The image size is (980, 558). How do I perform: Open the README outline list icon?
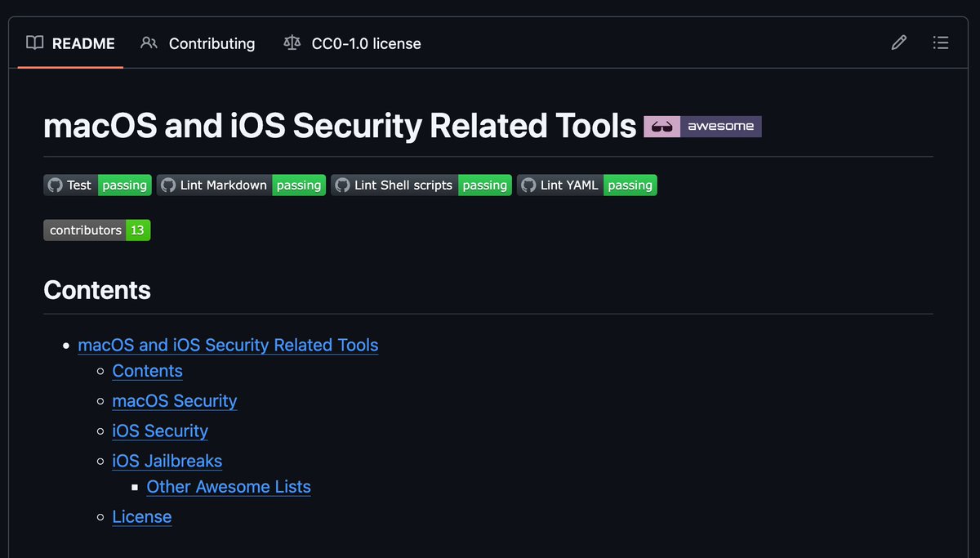click(941, 43)
